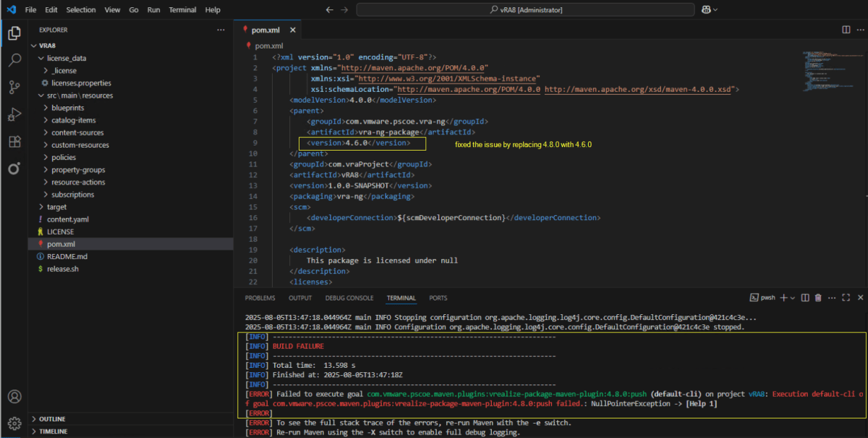Screen dimensions: 868x438
Task: Select the pwsh terminal profile label
Action: (763, 298)
